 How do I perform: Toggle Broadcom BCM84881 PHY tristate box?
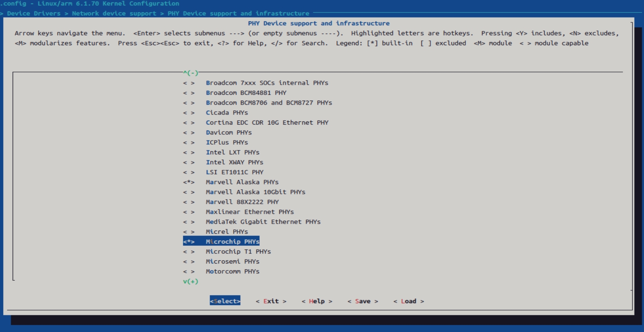click(x=189, y=93)
